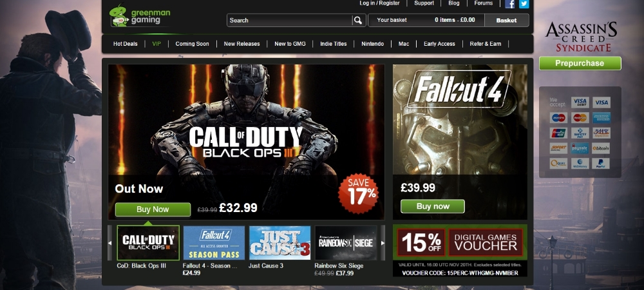Select New to GMG
This screenshot has width=644, height=290.
(x=290, y=44)
